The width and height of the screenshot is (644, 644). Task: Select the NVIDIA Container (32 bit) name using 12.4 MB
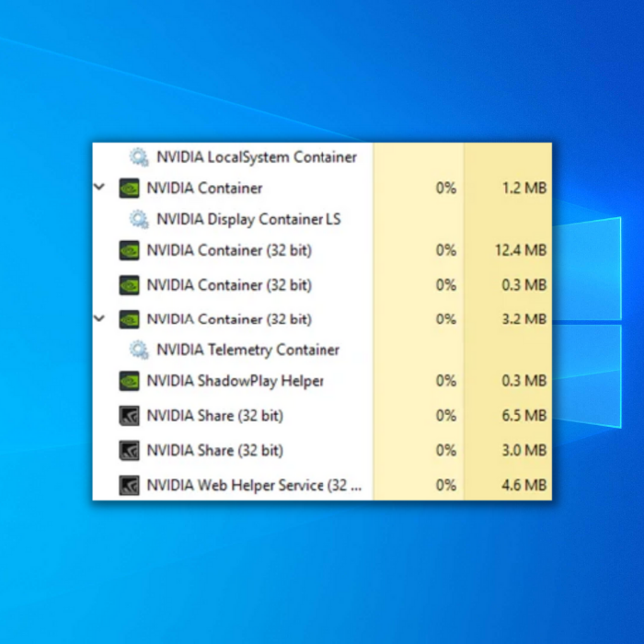(x=229, y=250)
